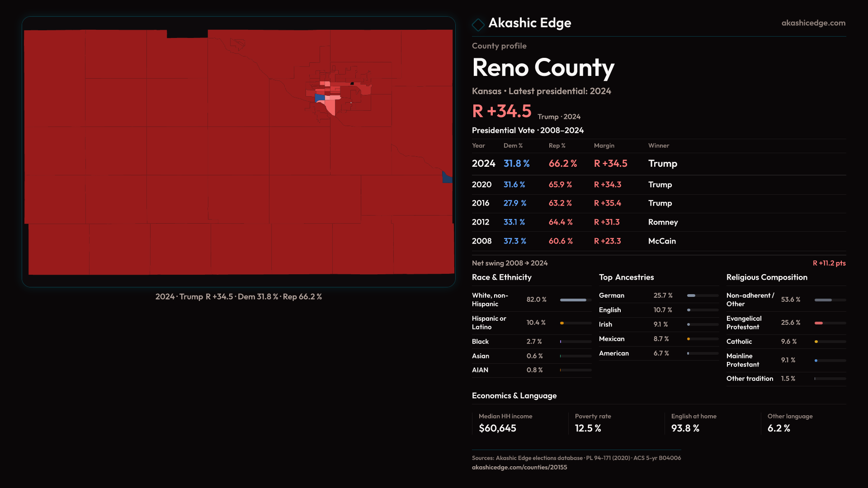This screenshot has width=868, height=488.
Task: Open the akashicedge.com link in header
Action: [x=813, y=23]
